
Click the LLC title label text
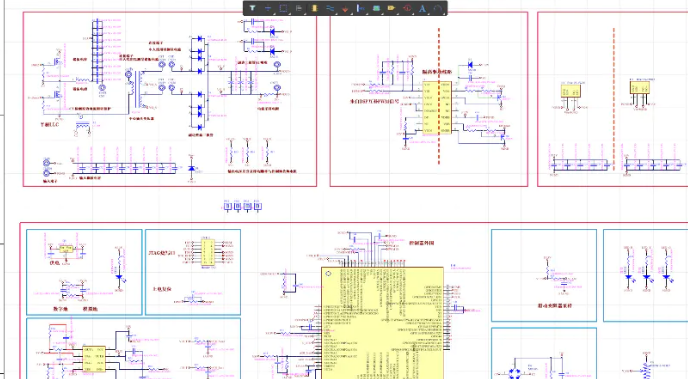[x=50, y=125]
